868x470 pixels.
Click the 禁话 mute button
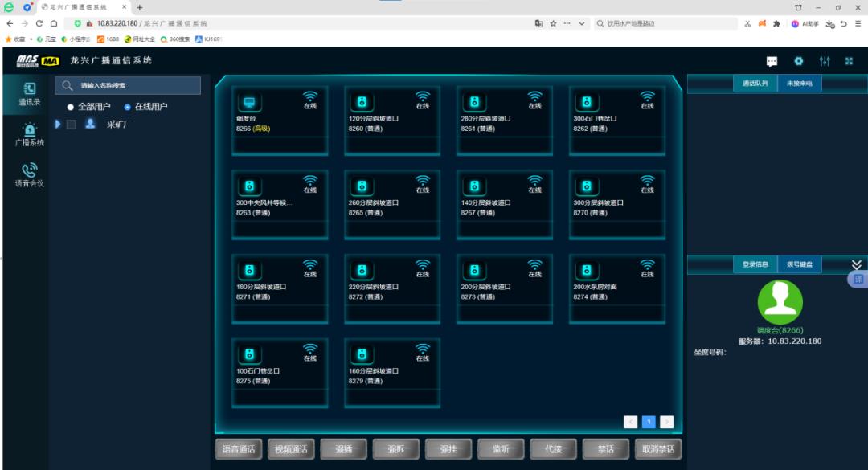(606, 449)
